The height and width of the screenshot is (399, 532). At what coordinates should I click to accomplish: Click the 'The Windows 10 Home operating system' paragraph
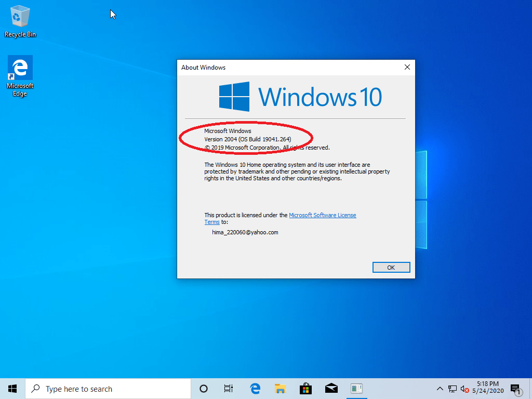[297, 171]
